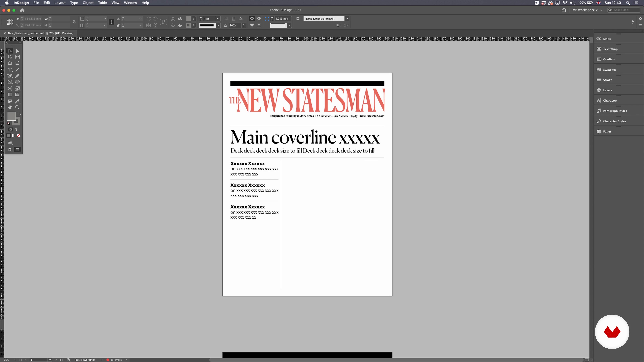This screenshot has width=644, height=362.
Task: Open the stroke type dropdown
Action: pyautogui.click(x=218, y=25)
